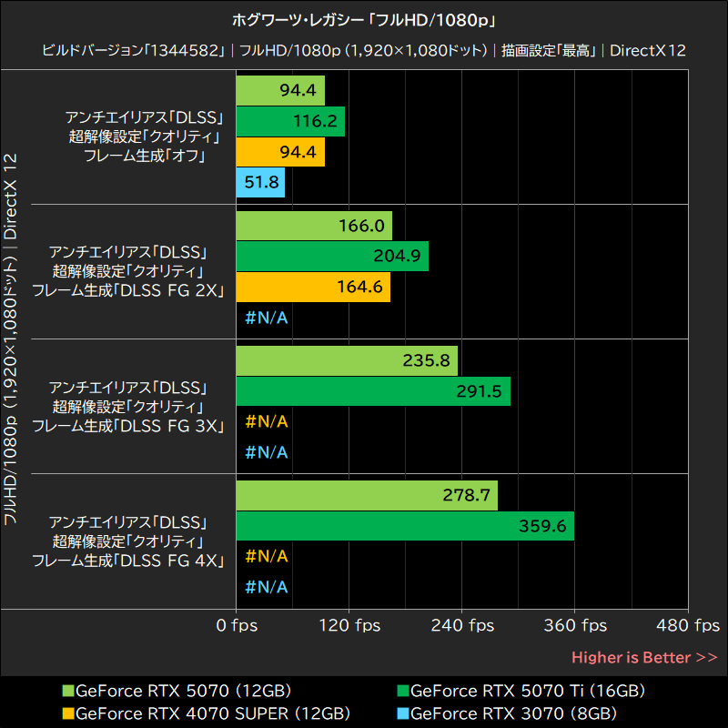Click the light green RTX 5070 legend swatch

point(68,691)
